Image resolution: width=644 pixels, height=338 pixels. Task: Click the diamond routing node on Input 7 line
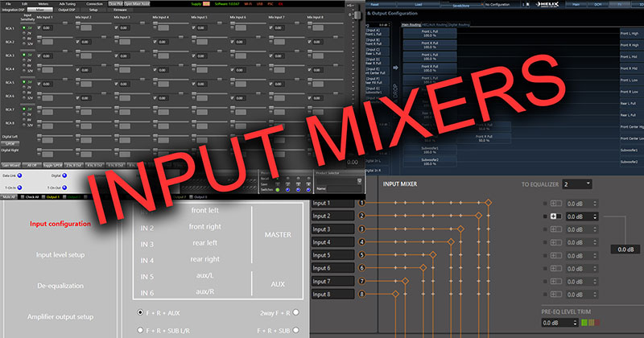405,281
